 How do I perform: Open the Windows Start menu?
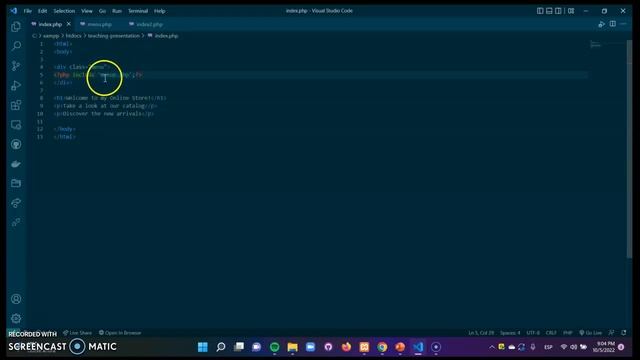(x=202, y=347)
